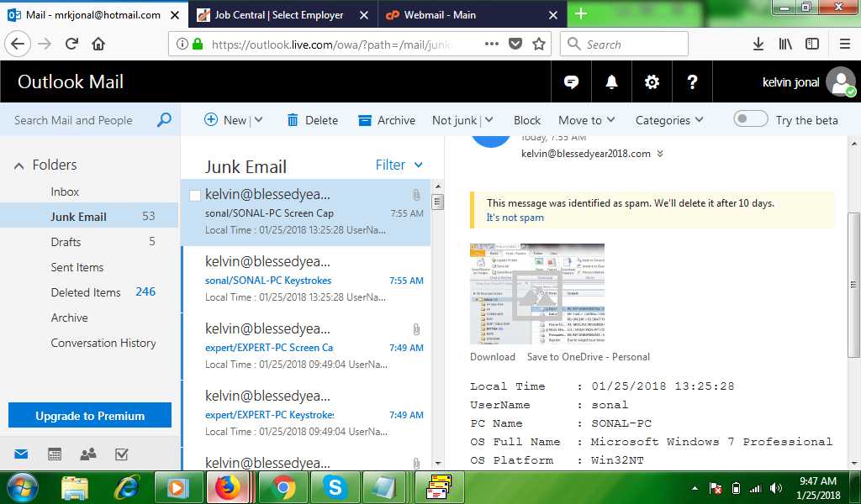
Task: Show hidden system tray icons arrow
Action: pos(695,488)
